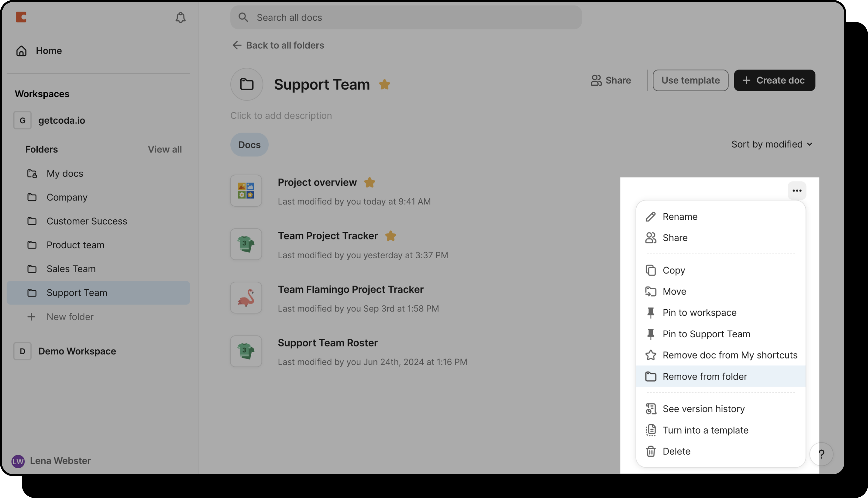
Task: Open Support Team Roster title
Action: pyautogui.click(x=328, y=343)
